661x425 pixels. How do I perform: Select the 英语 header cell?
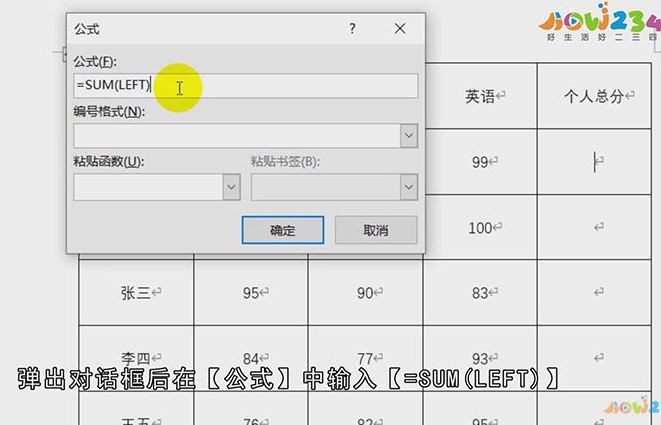click(480, 96)
